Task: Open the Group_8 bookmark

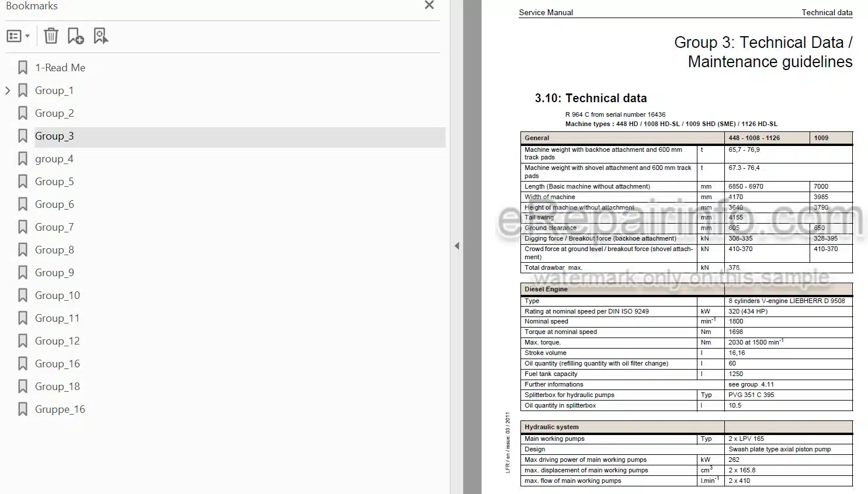Action: 54,250
